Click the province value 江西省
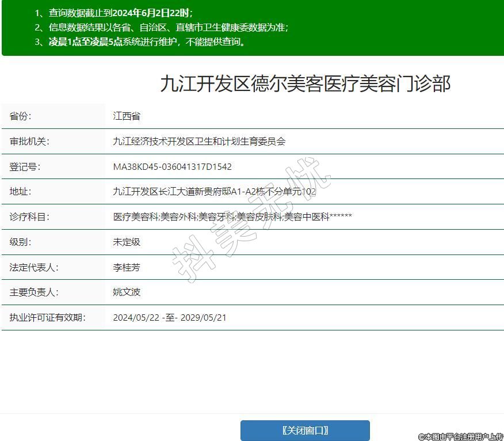The height and width of the screenshot is (441, 504). pyautogui.click(x=127, y=116)
